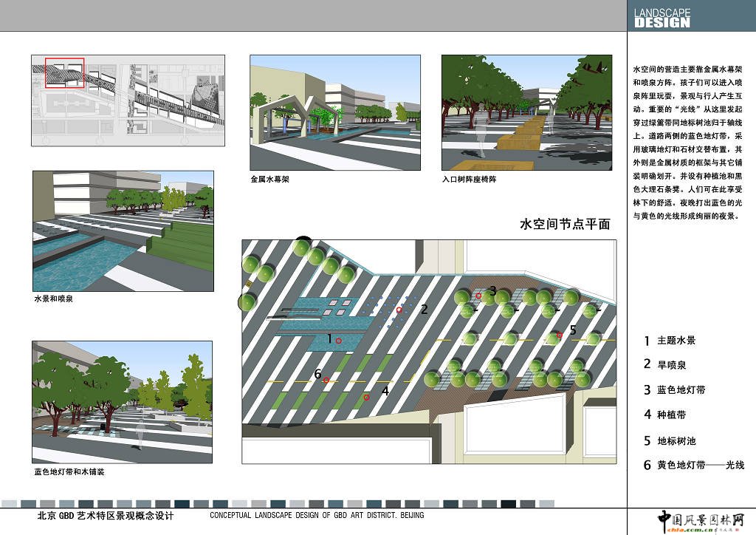Select red marker 4 on the plan
Screen dimensions: 756x535
click(x=366, y=398)
